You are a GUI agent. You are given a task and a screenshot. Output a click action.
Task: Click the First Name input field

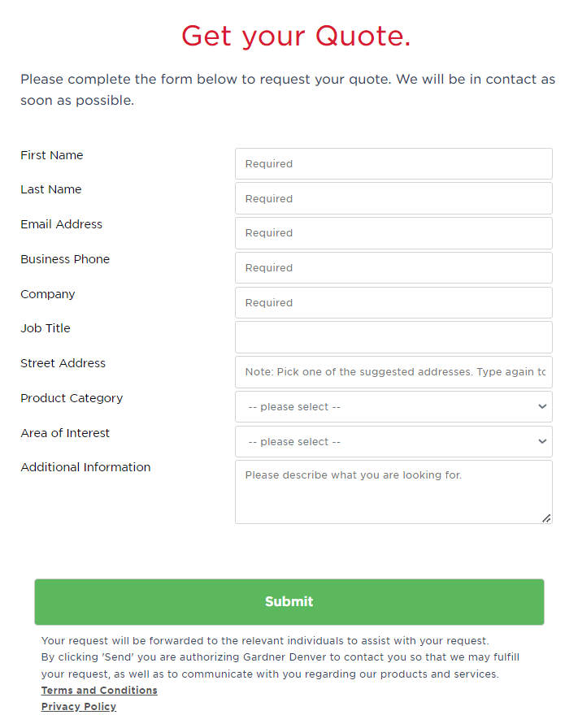(x=393, y=163)
